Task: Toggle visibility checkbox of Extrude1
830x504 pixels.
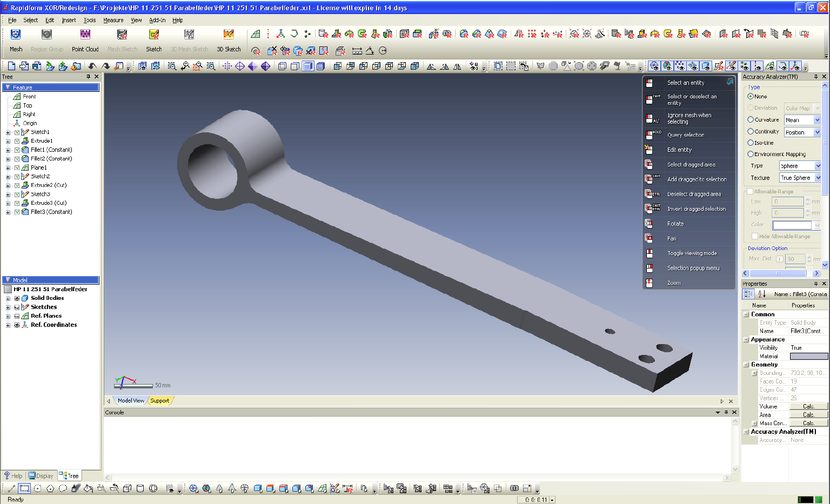Action: [17, 141]
